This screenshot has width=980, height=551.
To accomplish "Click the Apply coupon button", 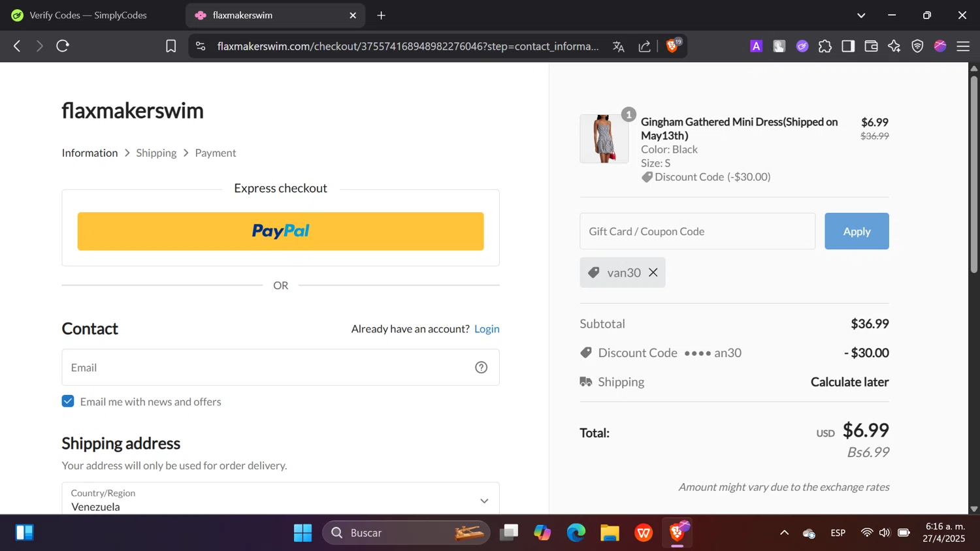I will tap(857, 231).
